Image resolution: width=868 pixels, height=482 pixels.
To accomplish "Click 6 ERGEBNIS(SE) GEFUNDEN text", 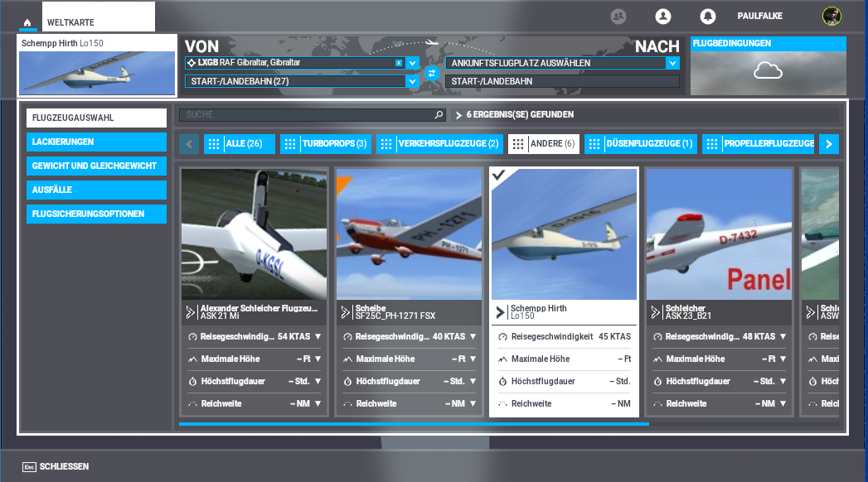I will coord(520,114).
